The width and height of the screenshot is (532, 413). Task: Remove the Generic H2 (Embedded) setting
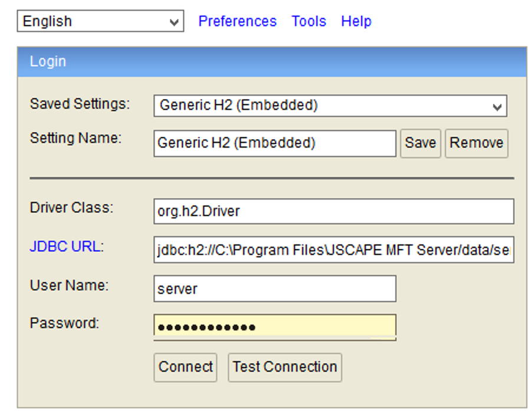click(477, 143)
